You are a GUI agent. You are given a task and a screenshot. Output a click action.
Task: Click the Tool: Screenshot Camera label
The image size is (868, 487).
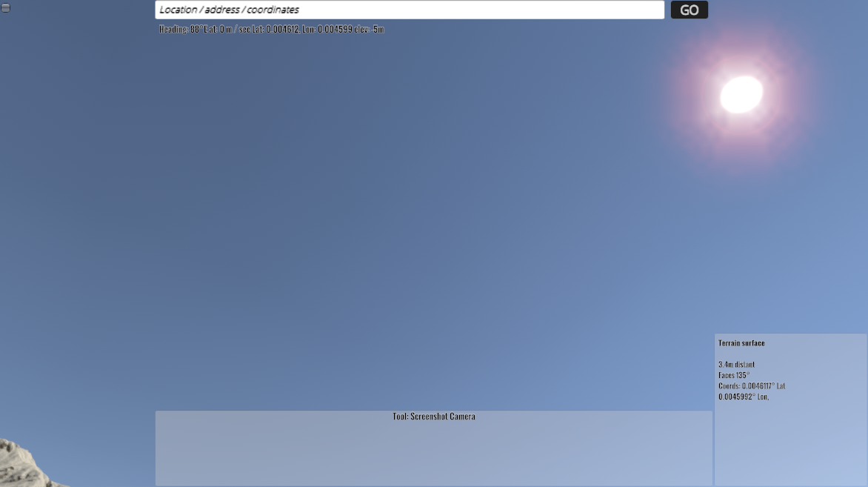point(434,417)
